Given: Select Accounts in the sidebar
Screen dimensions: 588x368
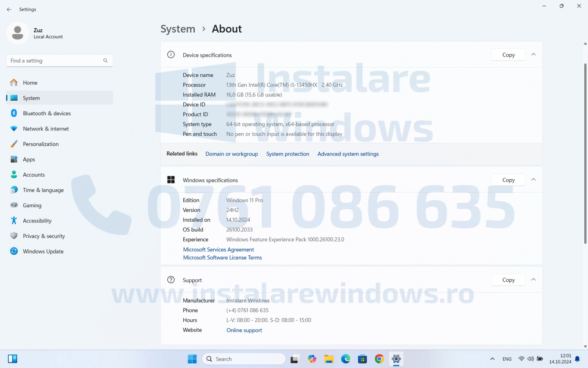Looking at the screenshot, I should 34,175.
